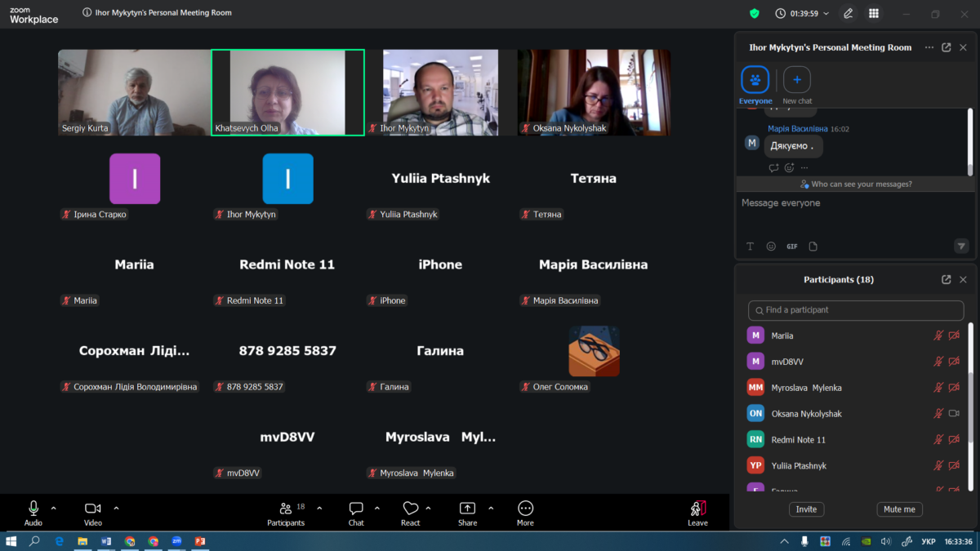Pop out the chat panel

(947, 47)
